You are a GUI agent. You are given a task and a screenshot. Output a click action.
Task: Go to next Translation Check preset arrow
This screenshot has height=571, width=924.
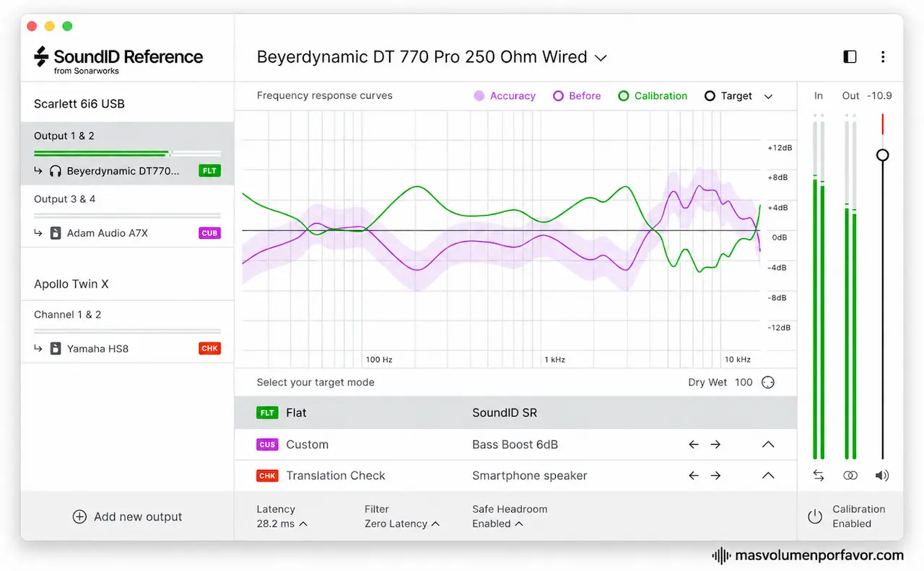(x=715, y=476)
